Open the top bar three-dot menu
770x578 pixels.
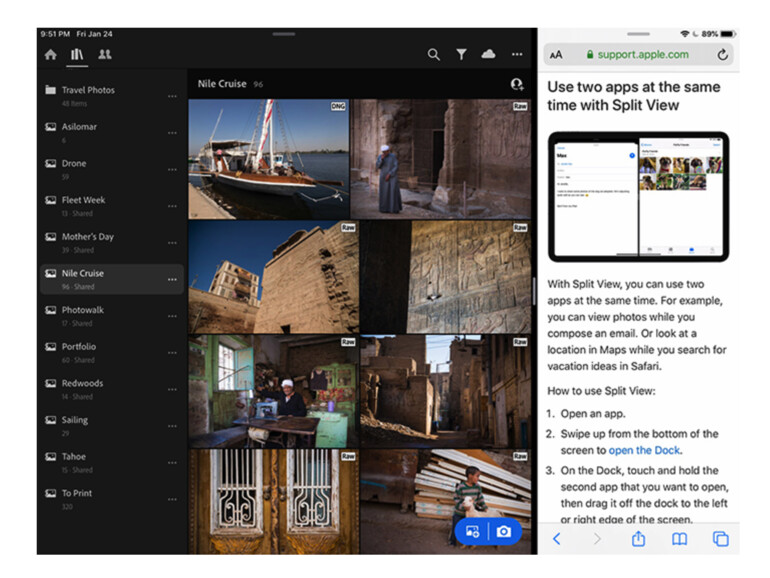pos(517,55)
